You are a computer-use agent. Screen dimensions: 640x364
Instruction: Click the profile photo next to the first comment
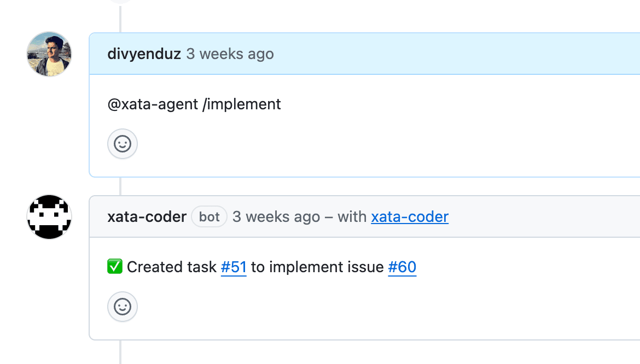[x=49, y=54]
